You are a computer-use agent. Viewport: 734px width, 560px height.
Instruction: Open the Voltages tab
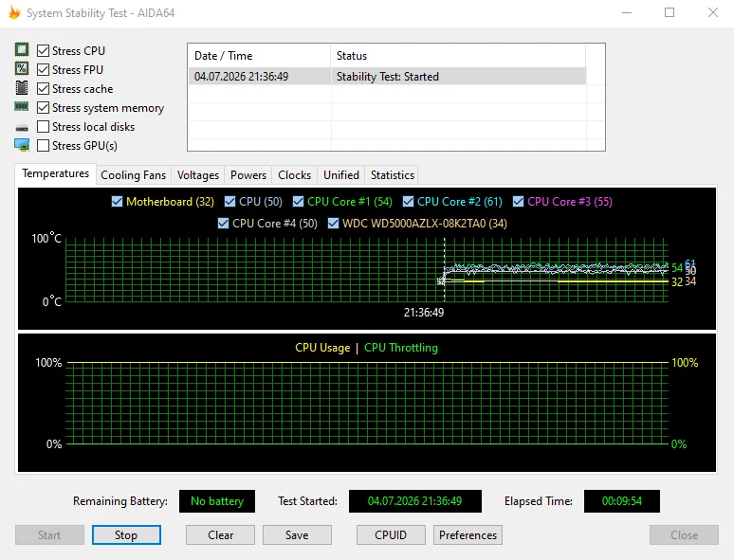[x=198, y=175]
